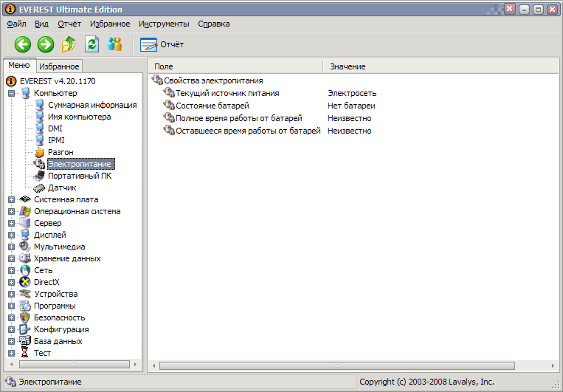The width and height of the screenshot is (563, 392).
Task: Click the laptop icon of Портативный ПК
Action: pos(39,176)
